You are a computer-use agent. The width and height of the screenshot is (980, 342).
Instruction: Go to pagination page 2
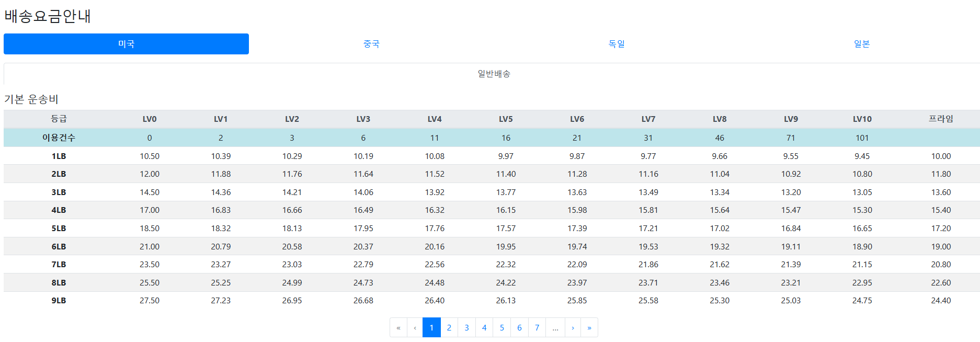pos(449,327)
